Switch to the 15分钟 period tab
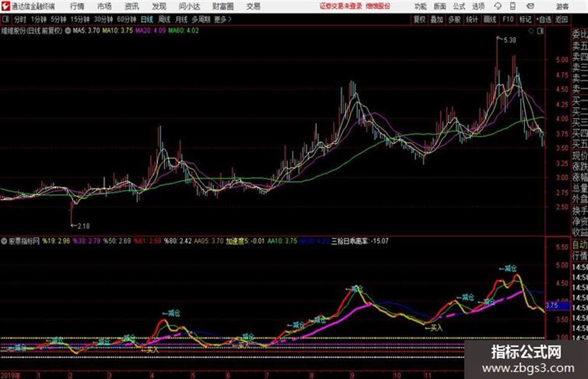 (80, 19)
